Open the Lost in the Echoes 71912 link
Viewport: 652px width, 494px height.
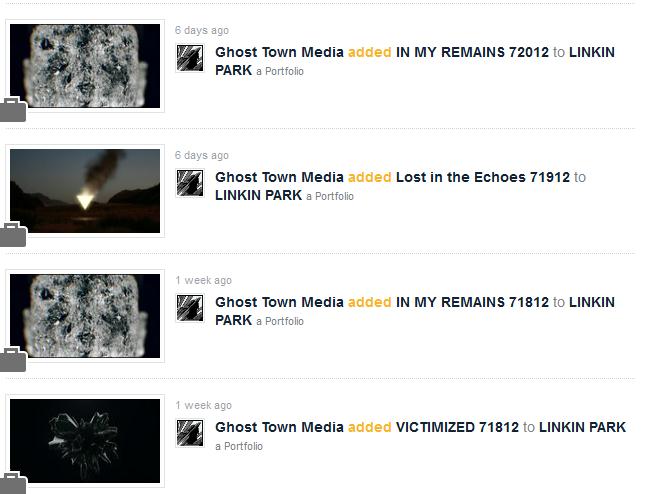[483, 177]
